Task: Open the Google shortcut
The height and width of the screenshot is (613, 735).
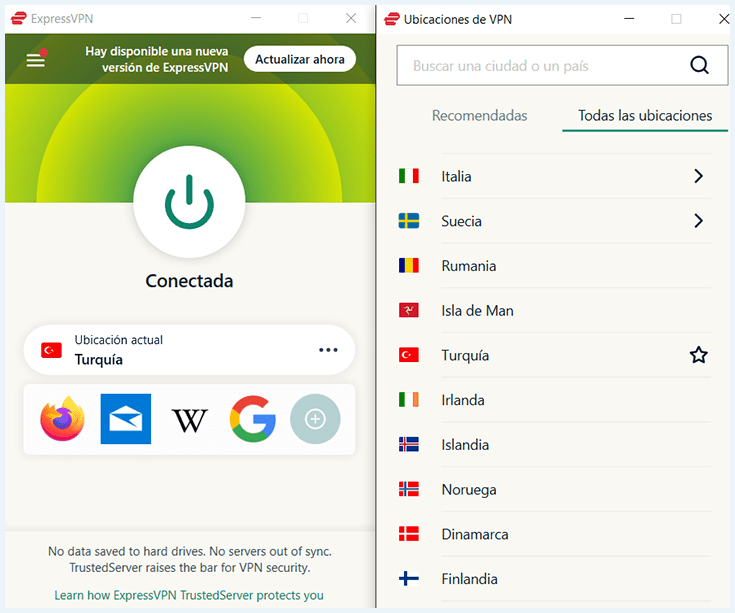Action: (253, 419)
